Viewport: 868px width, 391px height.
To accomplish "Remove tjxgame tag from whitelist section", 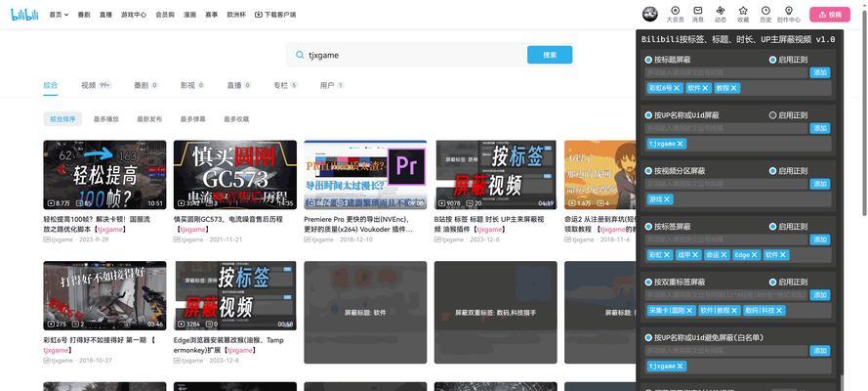I will point(681,367).
